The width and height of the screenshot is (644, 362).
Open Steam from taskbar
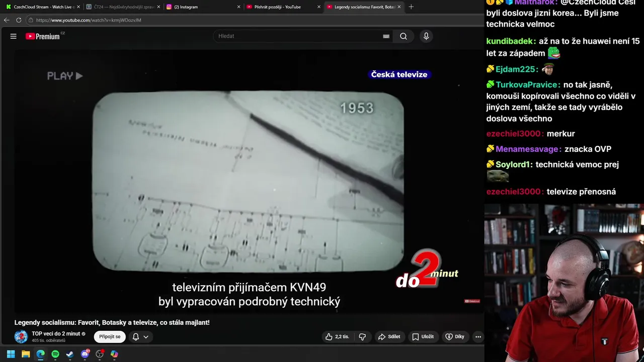(x=70, y=354)
